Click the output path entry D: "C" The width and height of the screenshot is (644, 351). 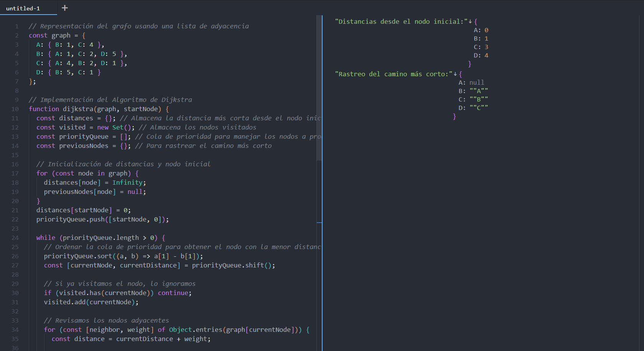tap(473, 108)
